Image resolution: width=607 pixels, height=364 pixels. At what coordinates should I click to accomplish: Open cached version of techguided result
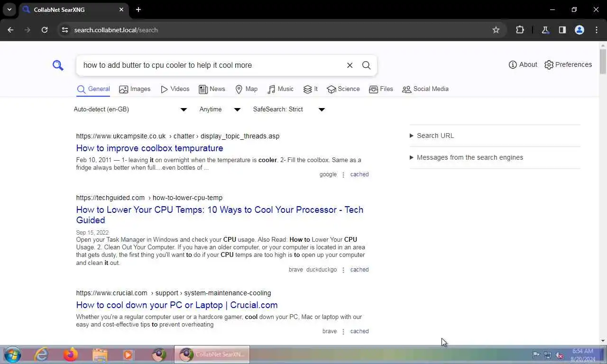tap(359, 270)
